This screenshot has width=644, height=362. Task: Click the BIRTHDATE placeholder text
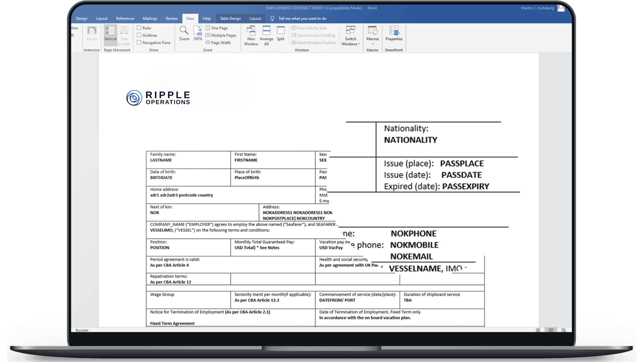click(x=161, y=178)
